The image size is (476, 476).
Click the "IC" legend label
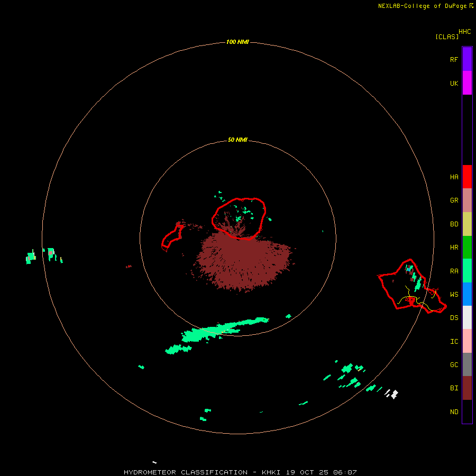(x=454, y=342)
